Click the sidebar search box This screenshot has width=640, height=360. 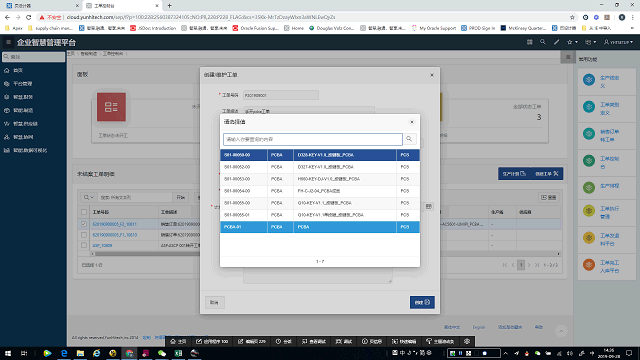click(33, 57)
